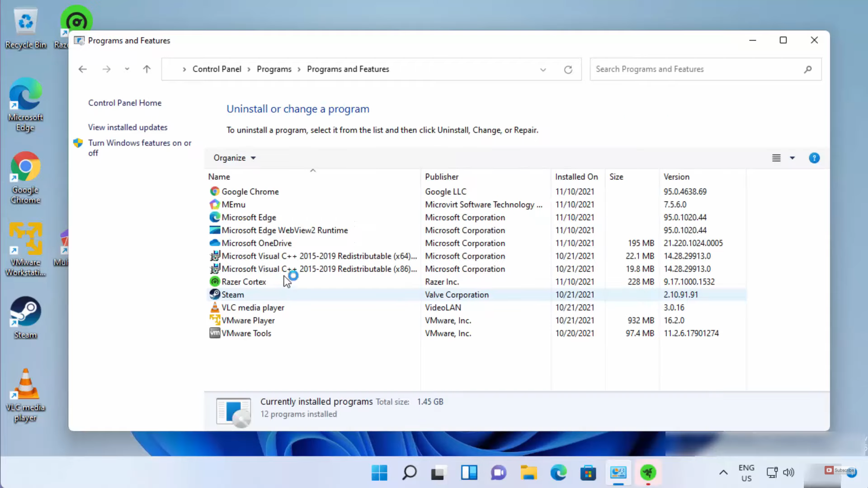Sort the list by the Publisher column
Image resolution: width=868 pixels, height=488 pixels.
(x=441, y=177)
